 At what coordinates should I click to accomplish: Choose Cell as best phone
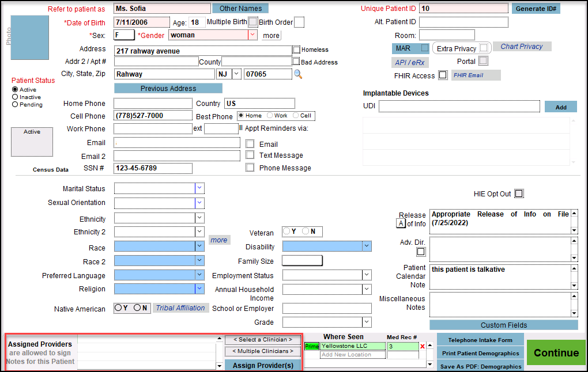(x=295, y=116)
